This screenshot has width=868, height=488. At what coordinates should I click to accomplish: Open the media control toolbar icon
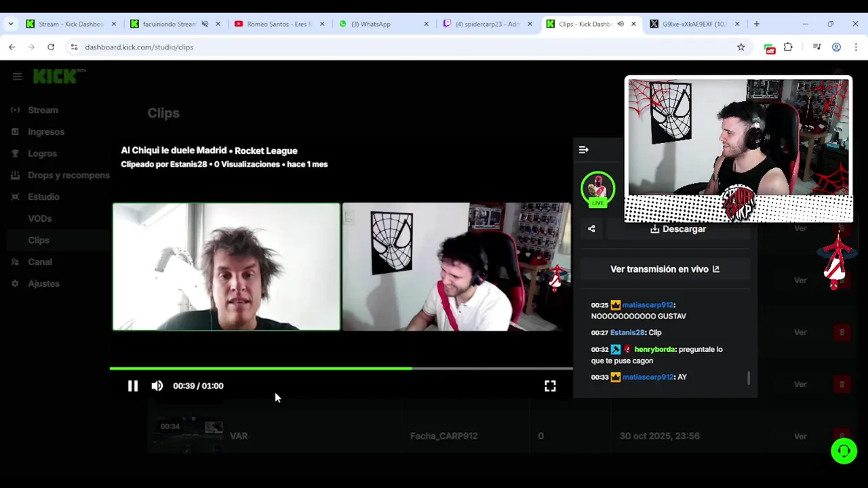[x=816, y=47]
